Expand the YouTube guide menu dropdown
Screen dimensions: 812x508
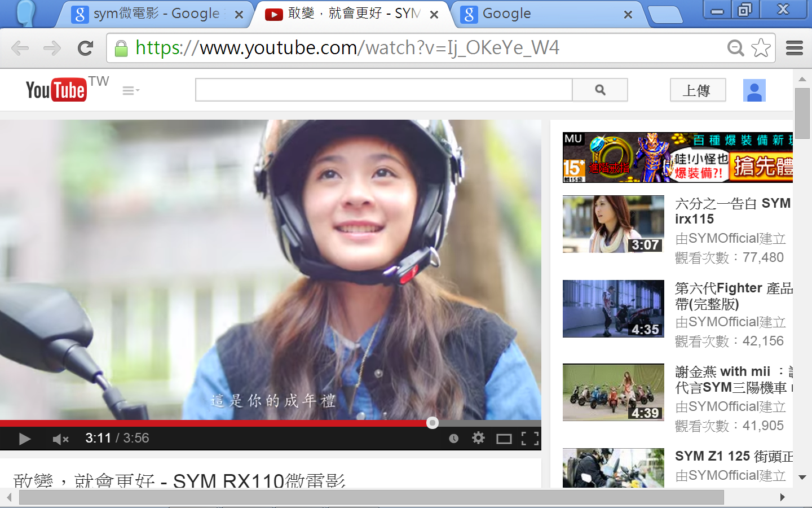pyautogui.click(x=131, y=90)
